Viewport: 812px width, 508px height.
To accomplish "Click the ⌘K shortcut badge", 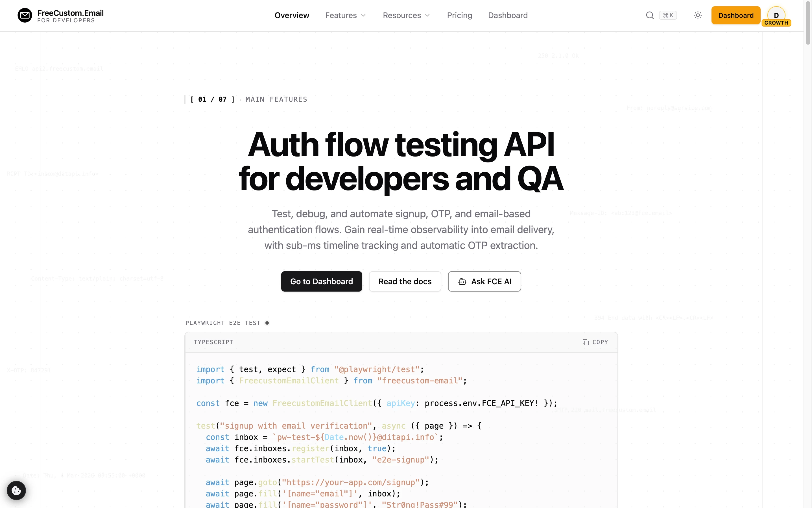I will [668, 16].
